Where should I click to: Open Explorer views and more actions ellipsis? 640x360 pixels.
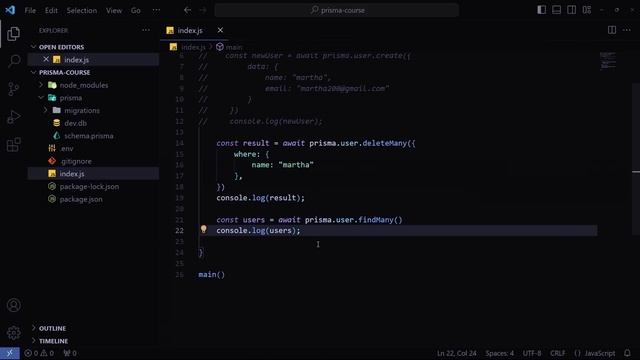(146, 30)
